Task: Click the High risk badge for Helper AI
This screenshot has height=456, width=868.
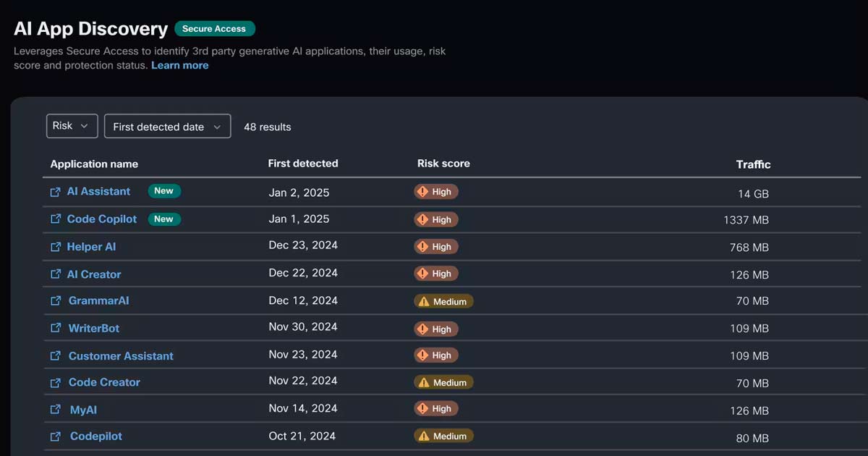Action: pos(436,247)
